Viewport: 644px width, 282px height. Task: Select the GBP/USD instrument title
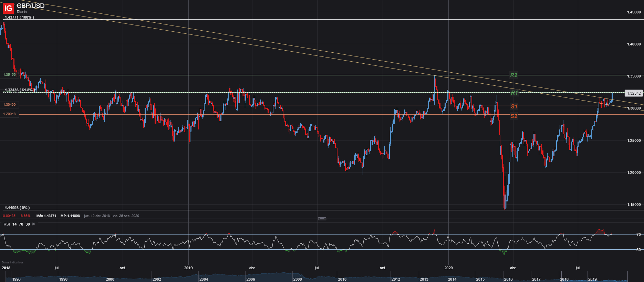[31, 6]
